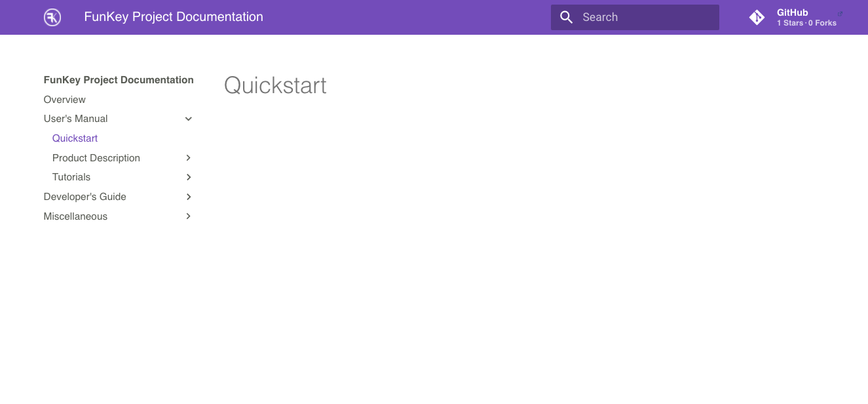Click the GitHub repository icon
The width and height of the screenshot is (868, 404).
(757, 18)
